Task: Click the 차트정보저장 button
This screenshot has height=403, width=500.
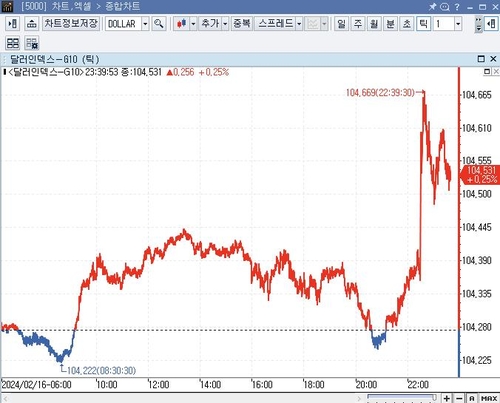Action: pyautogui.click(x=71, y=24)
